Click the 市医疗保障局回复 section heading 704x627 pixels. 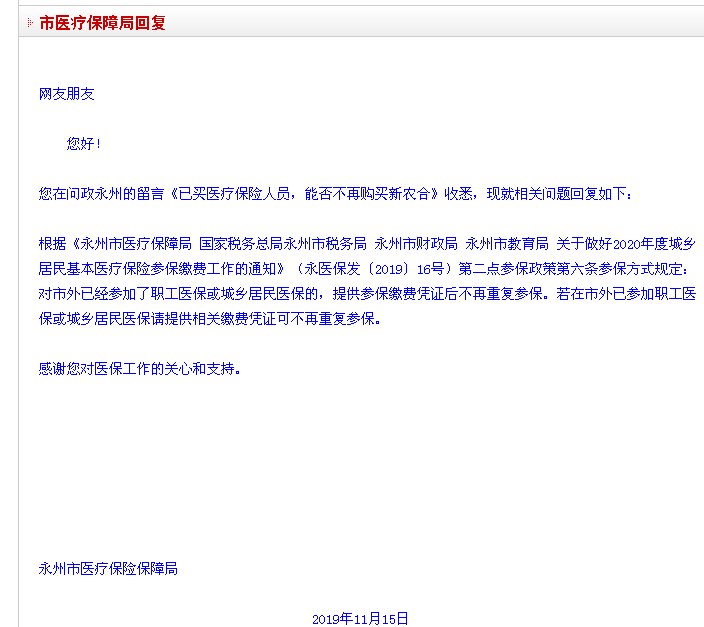102,22
